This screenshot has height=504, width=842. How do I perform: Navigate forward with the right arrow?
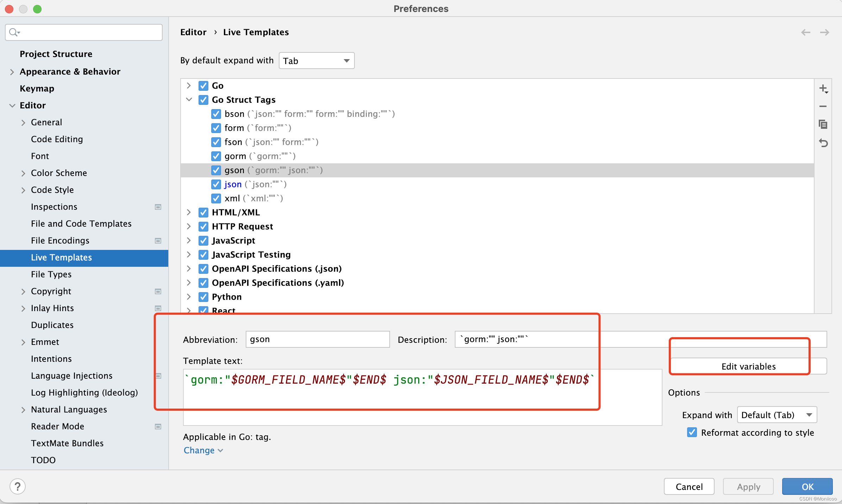pyautogui.click(x=824, y=32)
